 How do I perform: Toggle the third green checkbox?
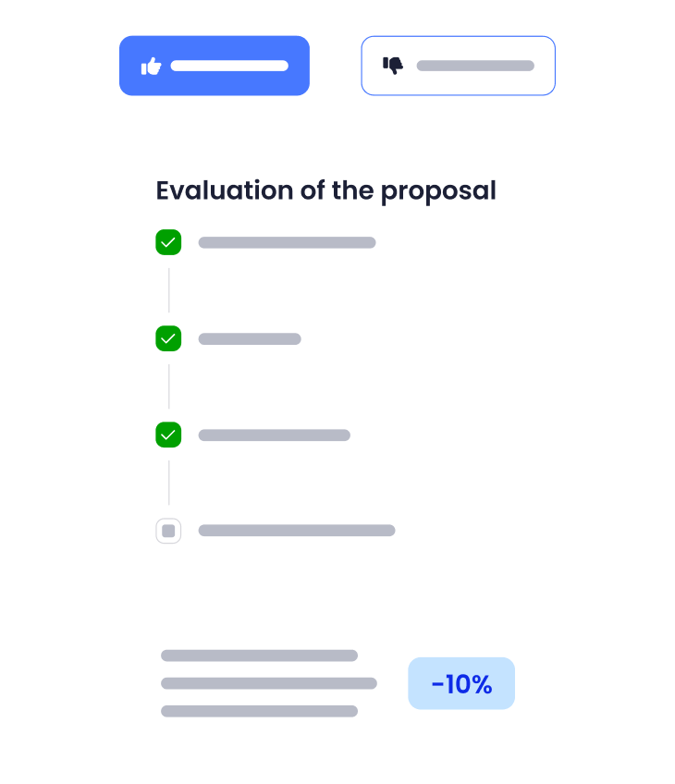click(x=168, y=435)
